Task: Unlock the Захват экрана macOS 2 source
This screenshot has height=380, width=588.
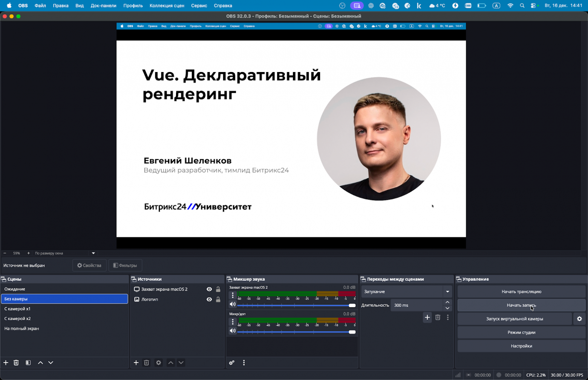Action: point(217,289)
